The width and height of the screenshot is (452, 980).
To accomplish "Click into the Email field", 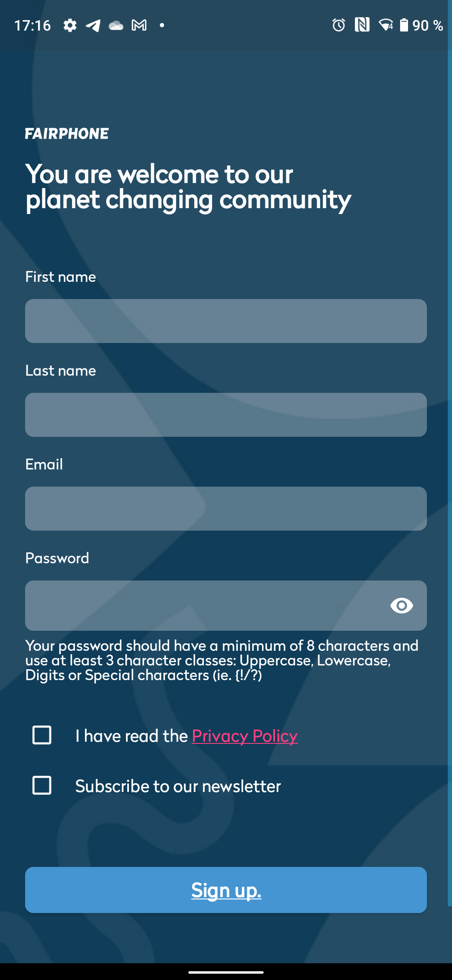I will (x=226, y=509).
